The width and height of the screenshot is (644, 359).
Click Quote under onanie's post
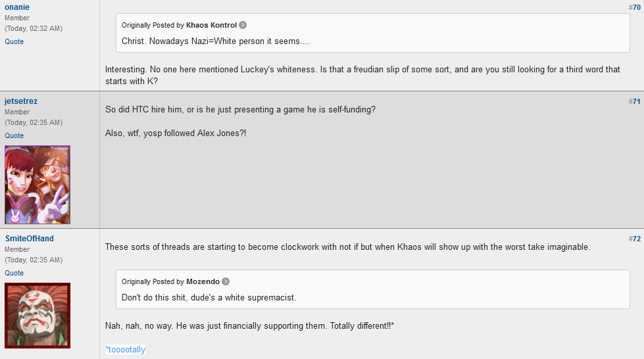(x=14, y=41)
